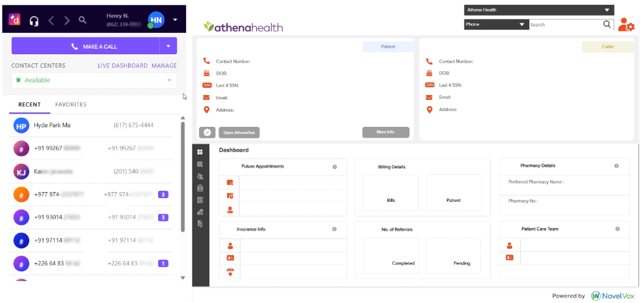
Task: Click the Open AthenaOne button
Action: [239, 132]
